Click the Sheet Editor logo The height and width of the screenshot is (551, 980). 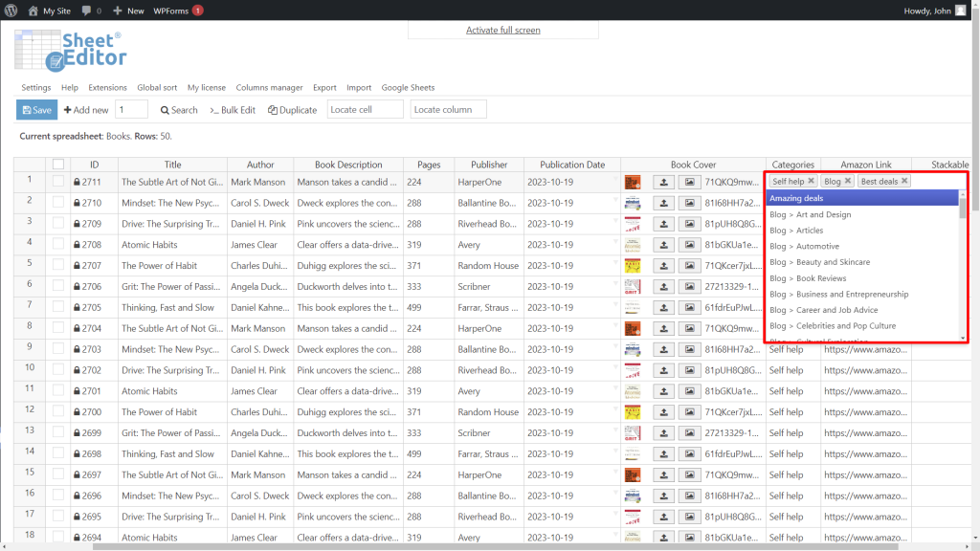(70, 52)
